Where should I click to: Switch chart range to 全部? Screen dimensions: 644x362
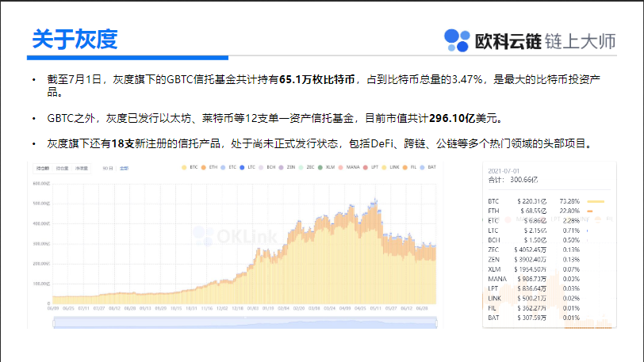point(124,168)
